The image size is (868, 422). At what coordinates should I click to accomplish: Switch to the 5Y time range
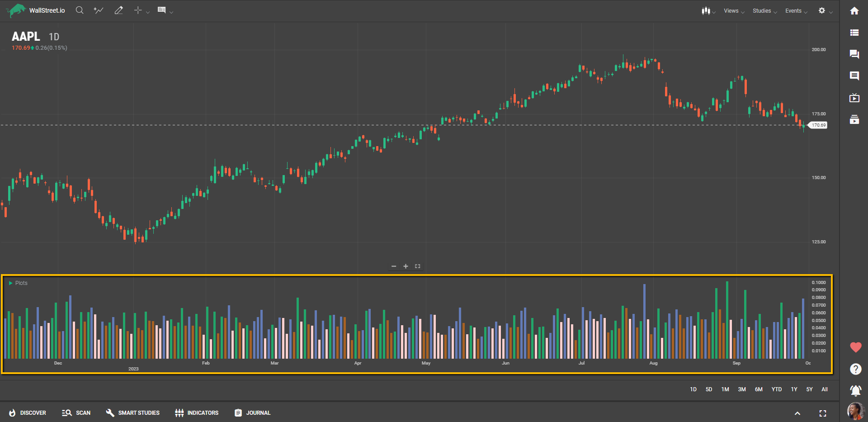point(809,389)
